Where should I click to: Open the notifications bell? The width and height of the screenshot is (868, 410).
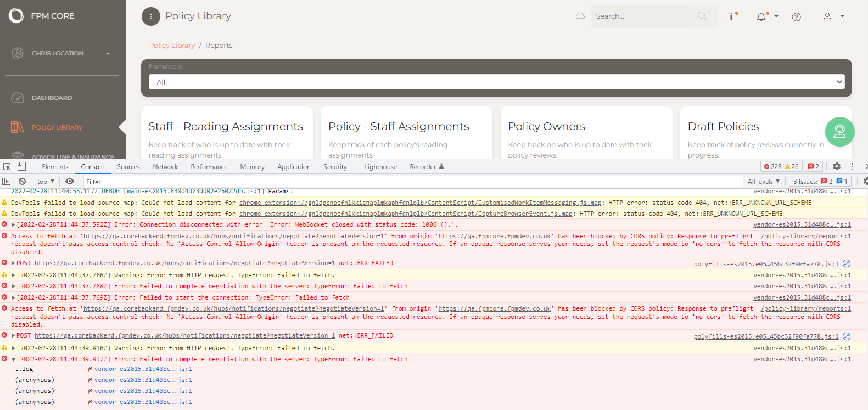(x=761, y=17)
